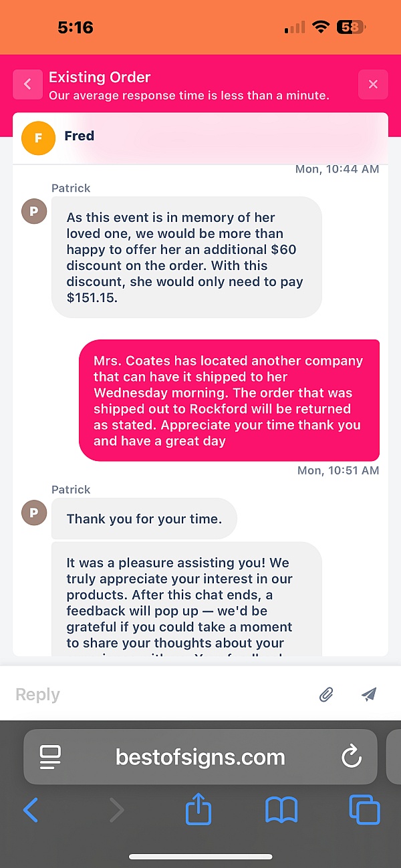Show all open Safari tabs
The height and width of the screenshot is (868, 401).
364,811
